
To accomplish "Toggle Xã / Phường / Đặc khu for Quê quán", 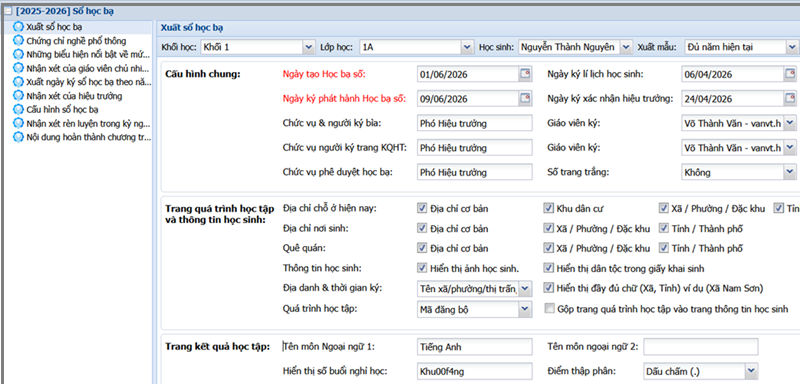I will (548, 248).
